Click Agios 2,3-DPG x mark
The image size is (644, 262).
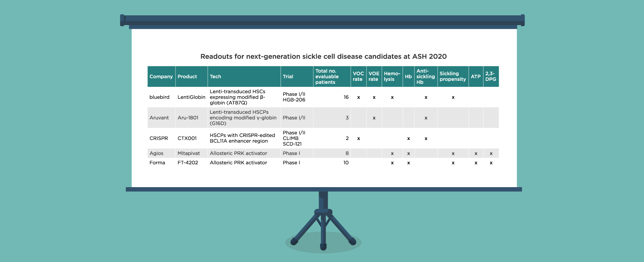tap(491, 154)
